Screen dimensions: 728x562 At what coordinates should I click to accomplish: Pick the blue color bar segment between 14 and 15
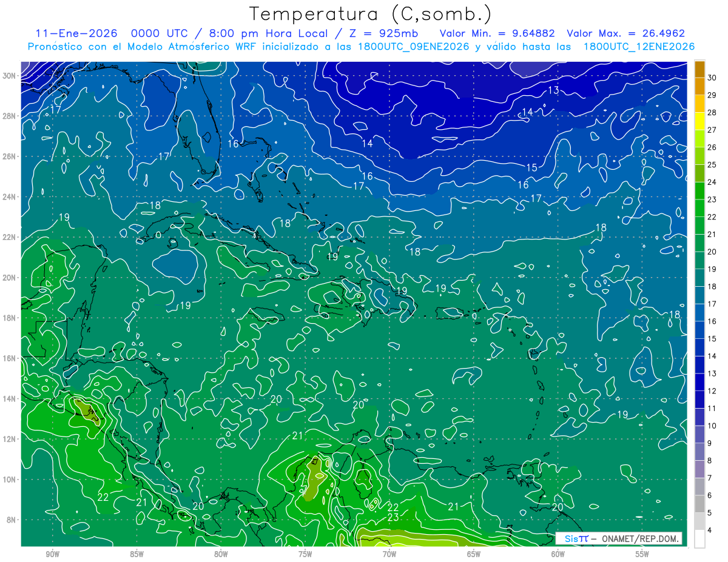pyautogui.click(x=699, y=347)
